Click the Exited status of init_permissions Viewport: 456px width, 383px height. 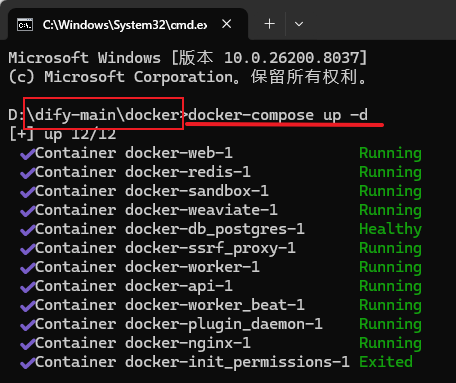coord(386,362)
